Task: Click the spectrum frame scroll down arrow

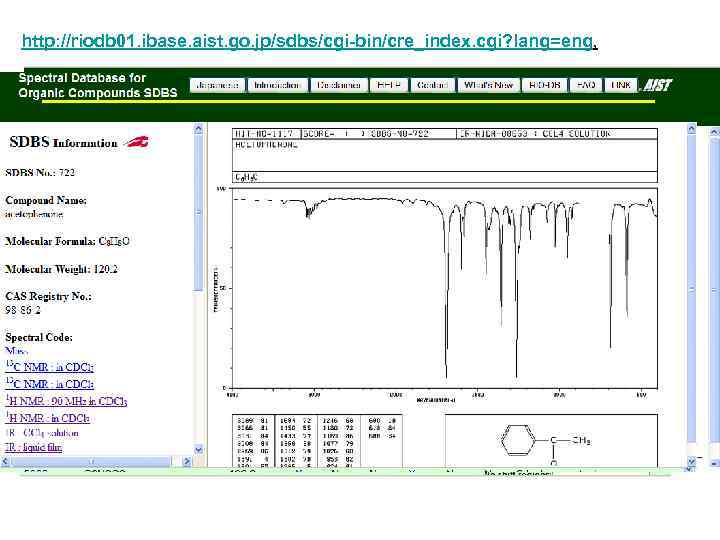Action: [x=692, y=461]
